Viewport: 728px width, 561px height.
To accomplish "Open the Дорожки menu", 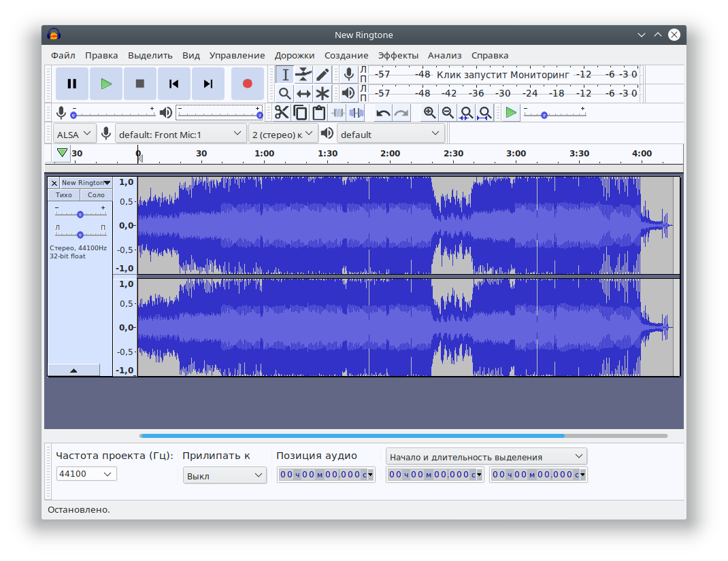I will point(295,55).
